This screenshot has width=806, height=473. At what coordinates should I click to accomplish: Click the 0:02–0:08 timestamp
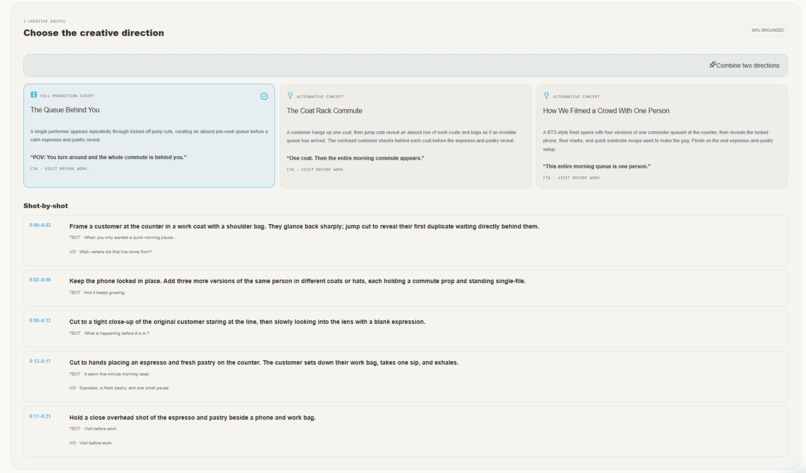click(40, 280)
